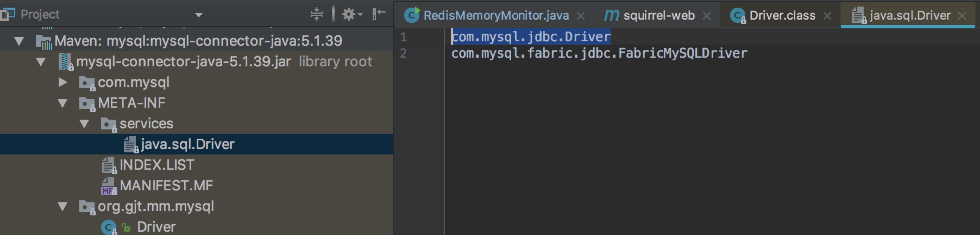Switch to RedisMemoryMonitor.java tab
This screenshot has width=980, height=235.
click(496, 16)
